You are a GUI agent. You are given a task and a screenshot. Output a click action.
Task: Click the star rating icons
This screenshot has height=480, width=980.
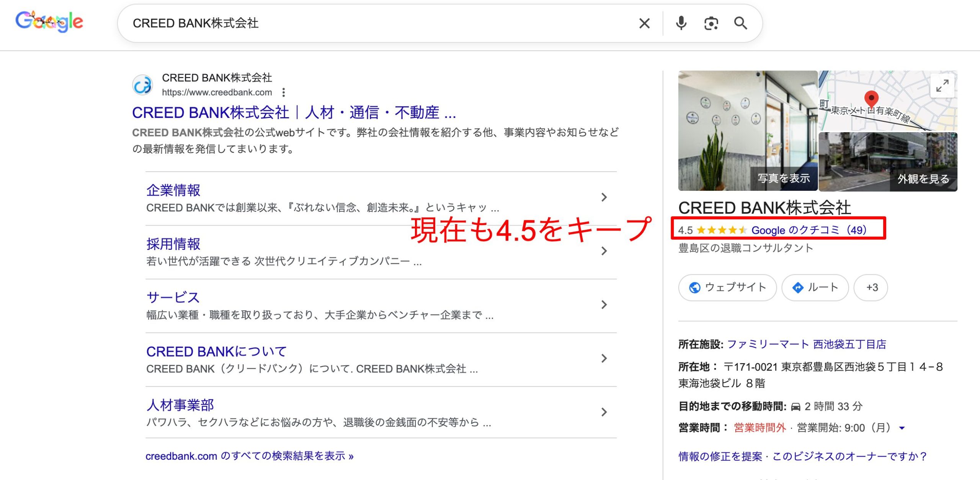pyautogui.click(x=722, y=230)
